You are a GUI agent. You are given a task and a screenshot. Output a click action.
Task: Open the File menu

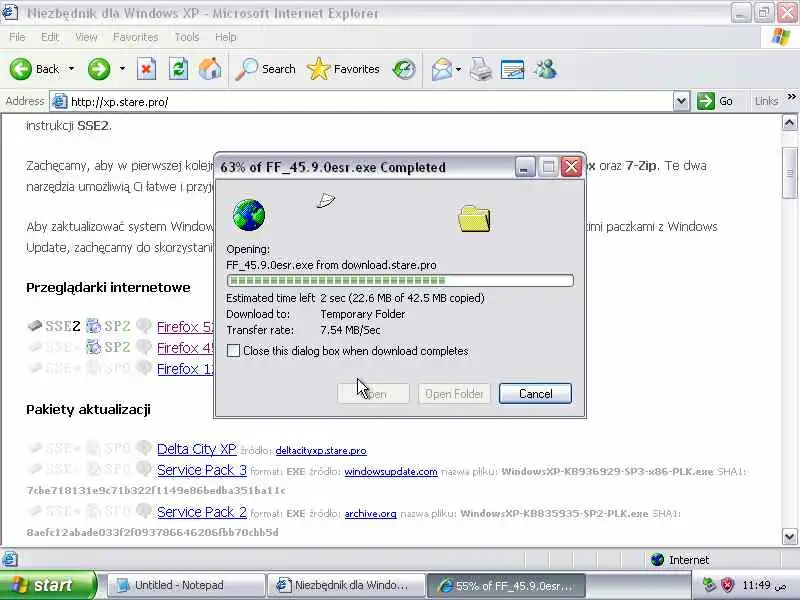(17, 37)
